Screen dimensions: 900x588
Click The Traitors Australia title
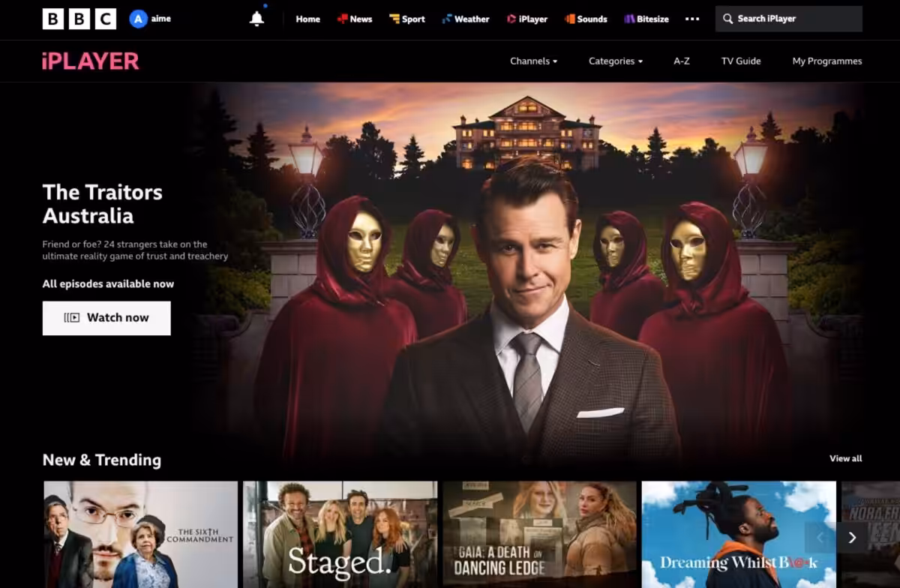tap(103, 204)
